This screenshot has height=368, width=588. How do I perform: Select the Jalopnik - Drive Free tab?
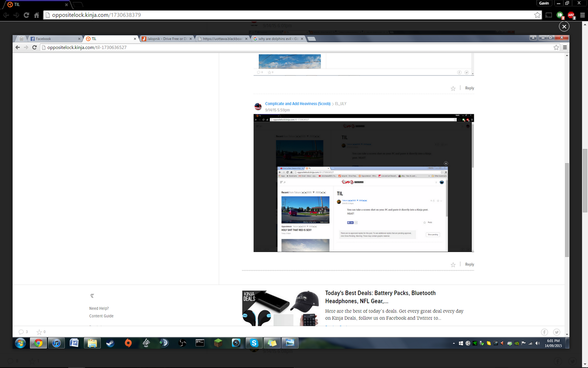click(x=166, y=39)
